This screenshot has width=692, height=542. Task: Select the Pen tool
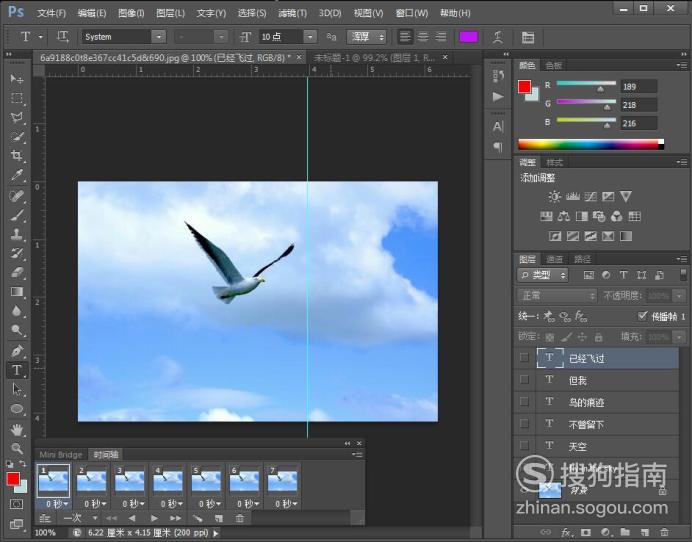click(17, 351)
